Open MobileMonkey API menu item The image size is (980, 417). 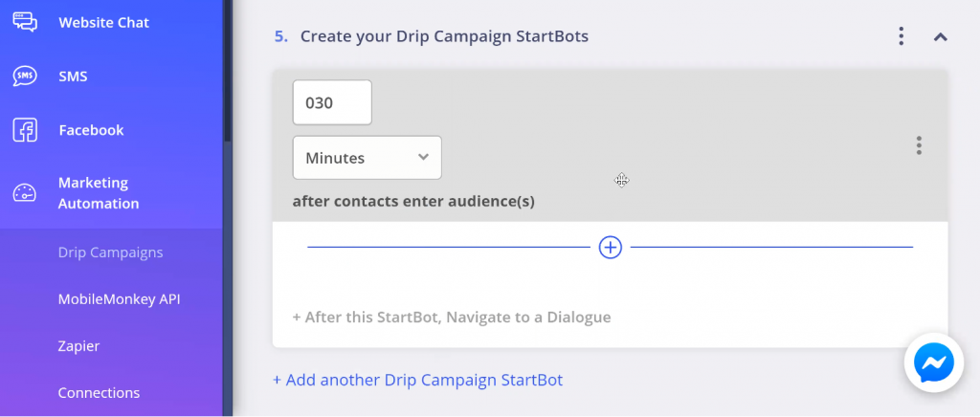tap(119, 299)
